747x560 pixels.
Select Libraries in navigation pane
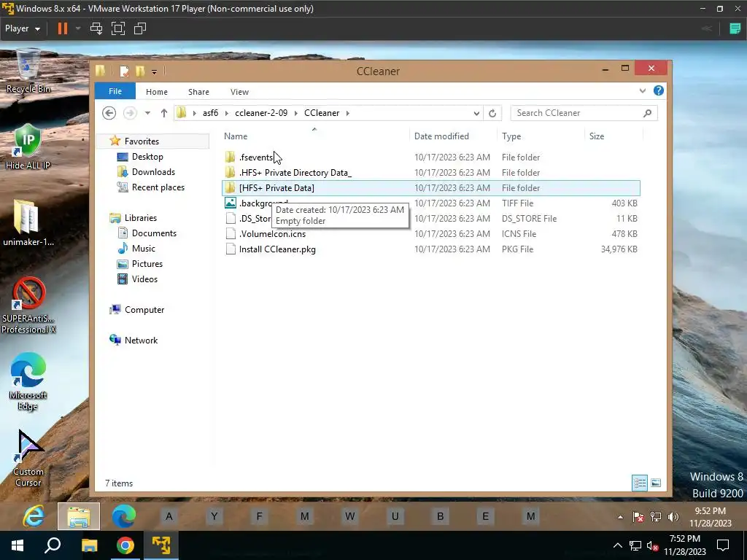coord(140,217)
